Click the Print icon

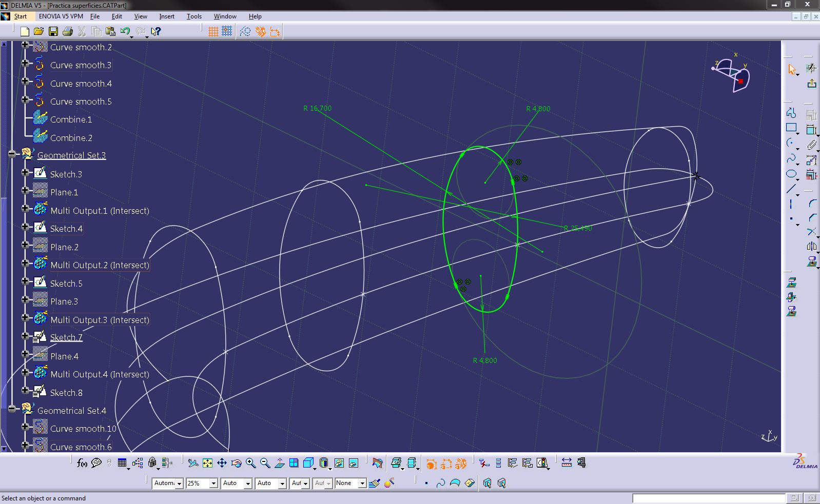tap(67, 31)
